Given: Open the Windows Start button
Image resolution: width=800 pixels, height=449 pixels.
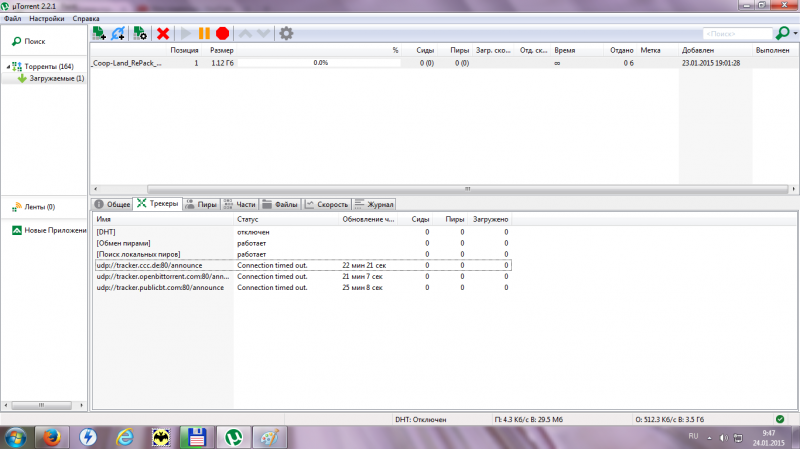Looking at the screenshot, I should 15,438.
